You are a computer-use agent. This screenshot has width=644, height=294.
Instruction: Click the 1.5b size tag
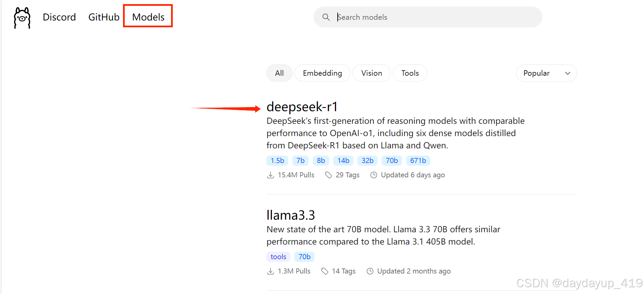pyautogui.click(x=277, y=161)
